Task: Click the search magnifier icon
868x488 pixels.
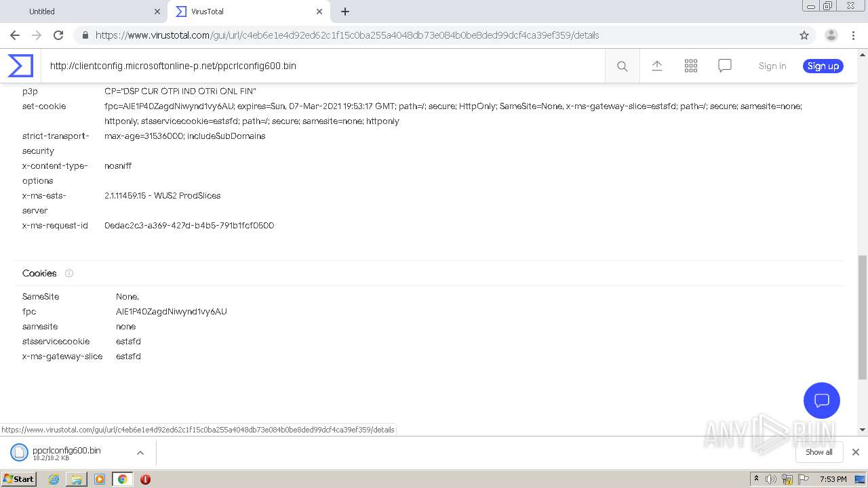Action: coord(622,66)
